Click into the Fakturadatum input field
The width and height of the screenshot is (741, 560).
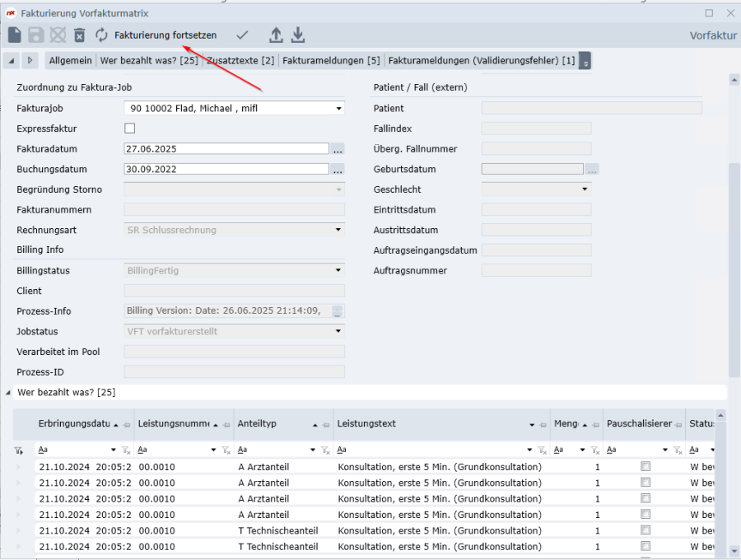tap(226, 149)
